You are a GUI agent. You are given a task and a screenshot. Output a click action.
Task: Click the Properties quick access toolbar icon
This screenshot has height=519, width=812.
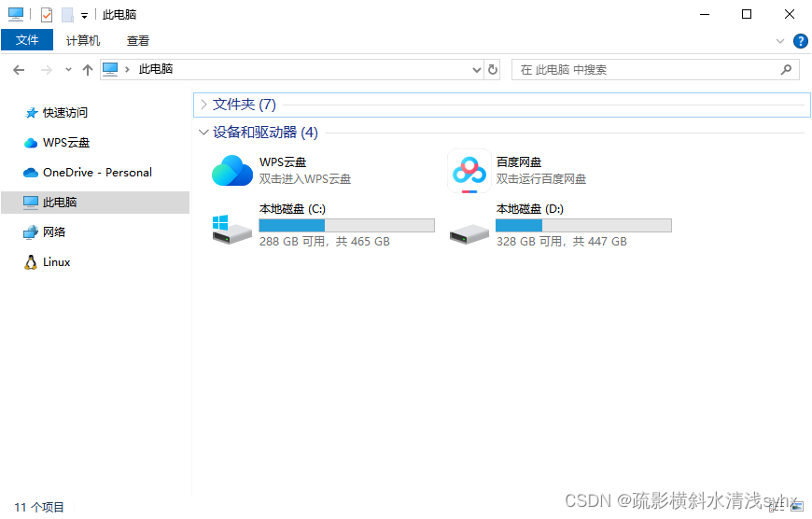[47, 15]
